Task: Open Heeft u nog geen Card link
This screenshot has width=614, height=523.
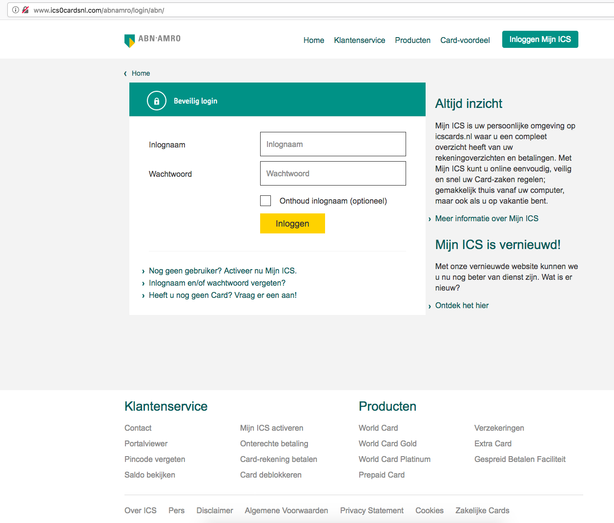Action: coord(222,295)
